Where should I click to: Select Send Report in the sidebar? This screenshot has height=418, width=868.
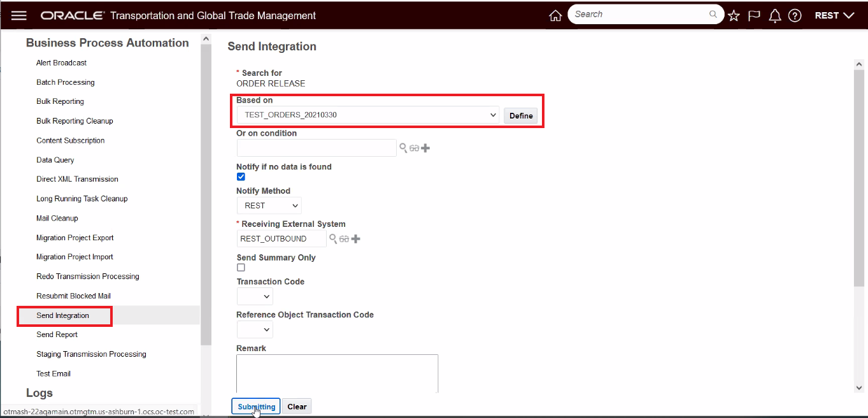57,335
